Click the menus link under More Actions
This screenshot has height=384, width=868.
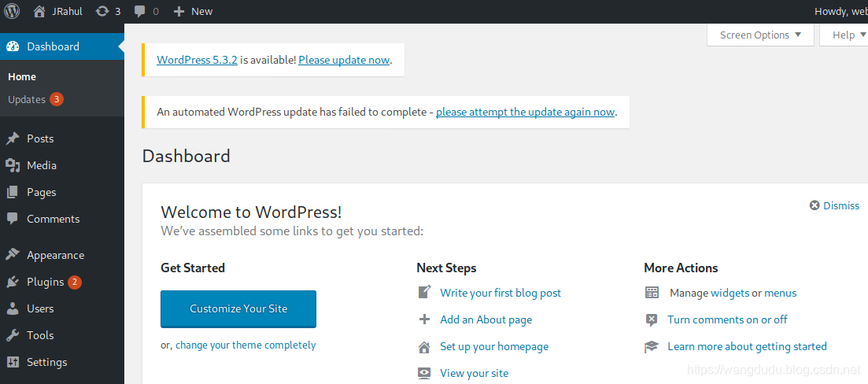click(x=781, y=293)
